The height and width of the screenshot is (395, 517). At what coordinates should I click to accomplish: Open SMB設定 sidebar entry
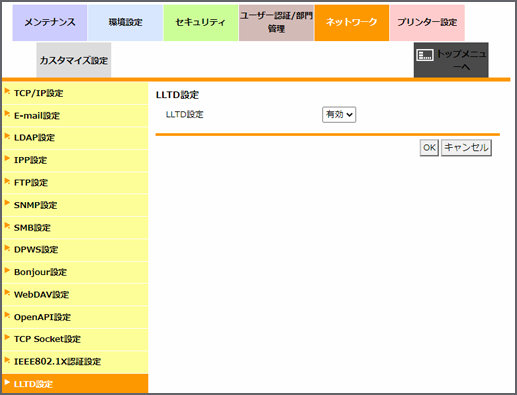point(75,228)
